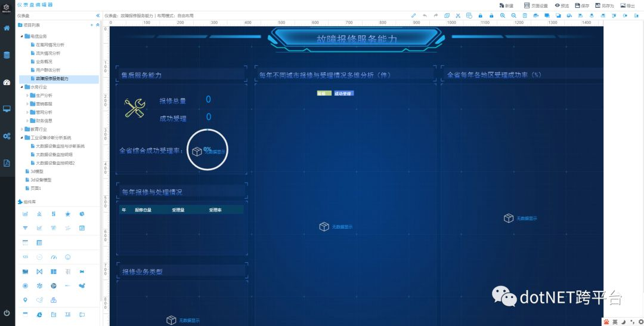The image size is (644, 326).
Task: Click the trash delete icon in toolbar
Action: [x=525, y=16]
